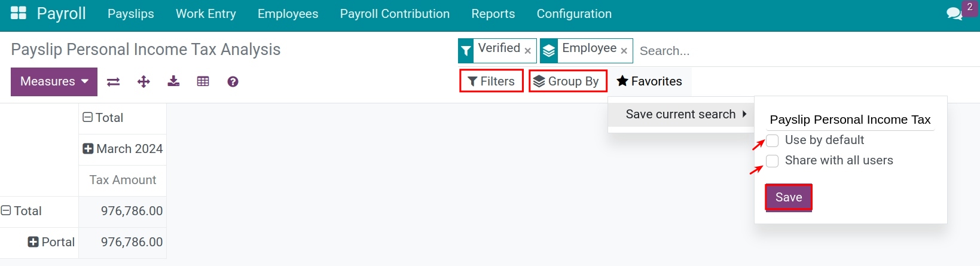The width and height of the screenshot is (980, 266).
Task: Download the pivot table as spreadsheet
Action: [173, 81]
